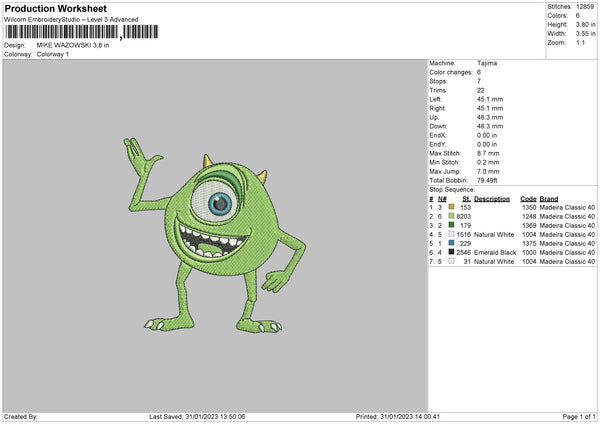This screenshot has height=424, width=600.
Task: Click the barcode under the worksheet title
Action: pos(60,33)
